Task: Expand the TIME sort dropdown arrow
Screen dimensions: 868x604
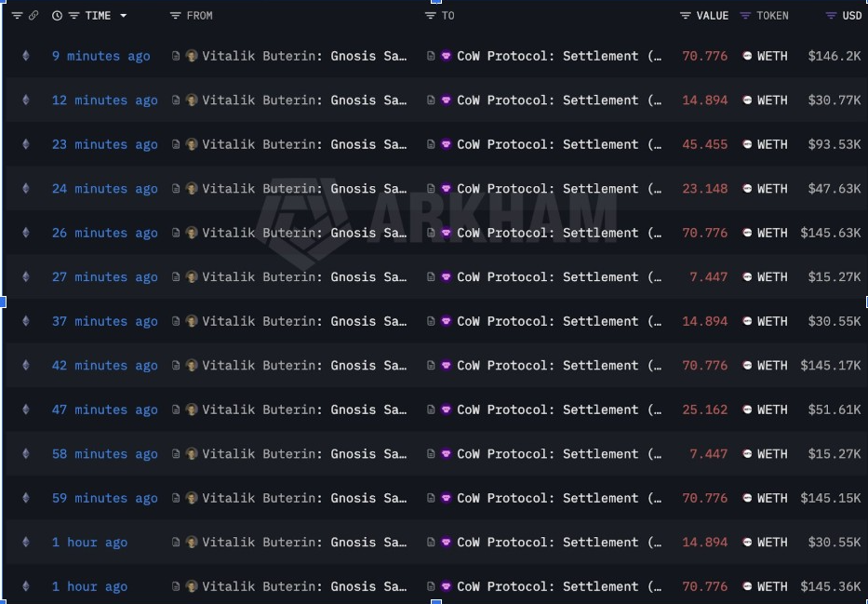Action: (x=123, y=16)
